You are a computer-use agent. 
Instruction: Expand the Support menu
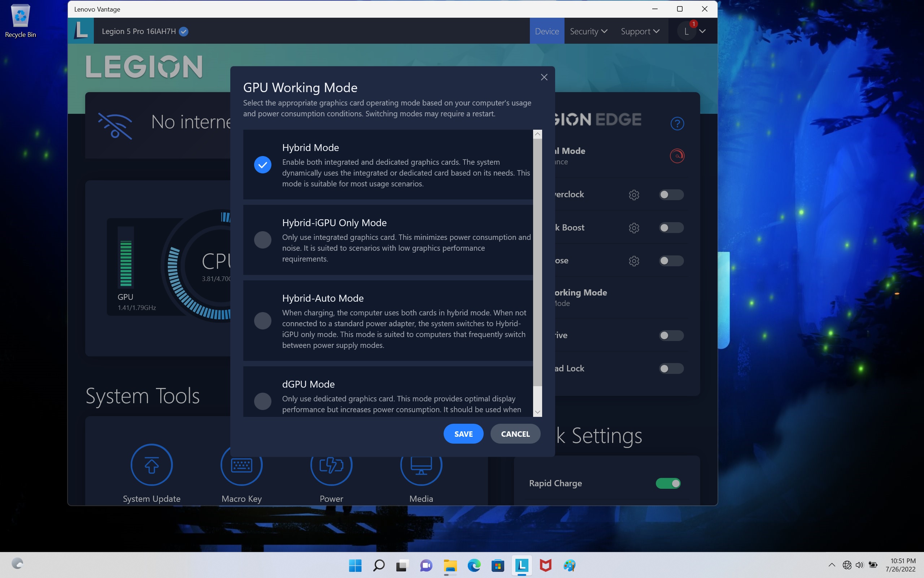pyautogui.click(x=640, y=31)
